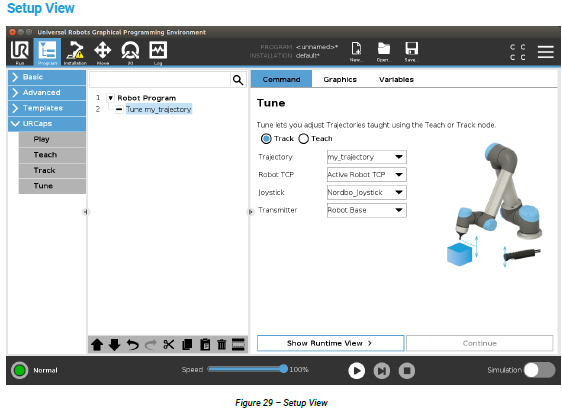Open the Log tab icon

[158, 52]
